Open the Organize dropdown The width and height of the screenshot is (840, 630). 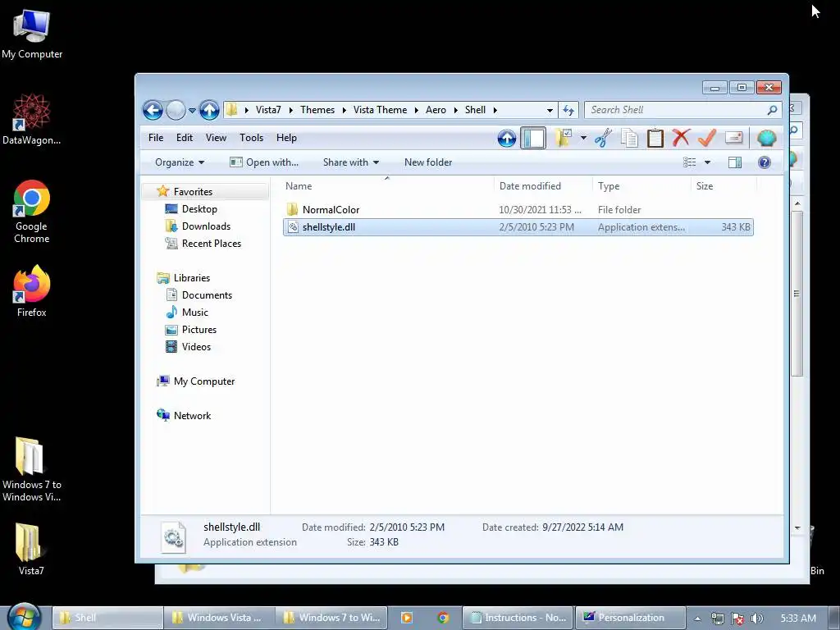pos(180,162)
